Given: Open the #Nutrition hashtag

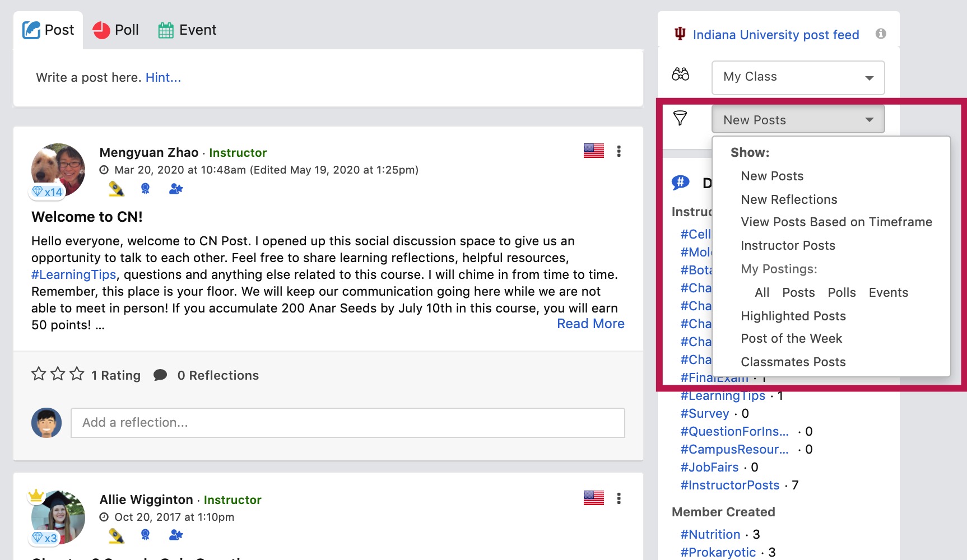Looking at the screenshot, I should [710, 535].
